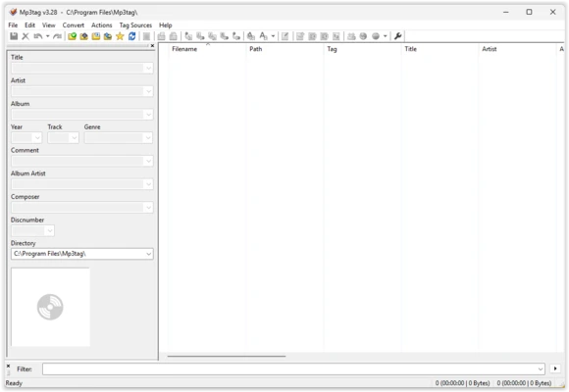This screenshot has height=392, width=569.
Task: Open the Help menu
Action: coord(166,25)
